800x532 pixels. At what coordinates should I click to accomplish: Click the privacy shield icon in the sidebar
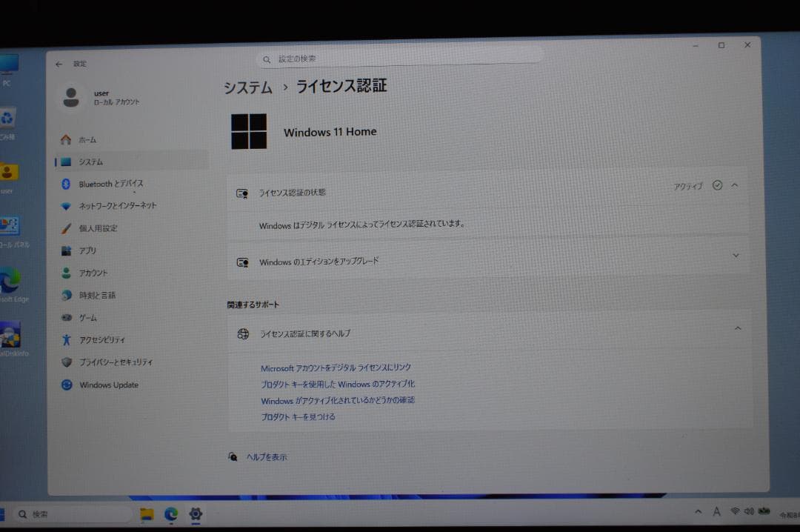tap(67, 362)
